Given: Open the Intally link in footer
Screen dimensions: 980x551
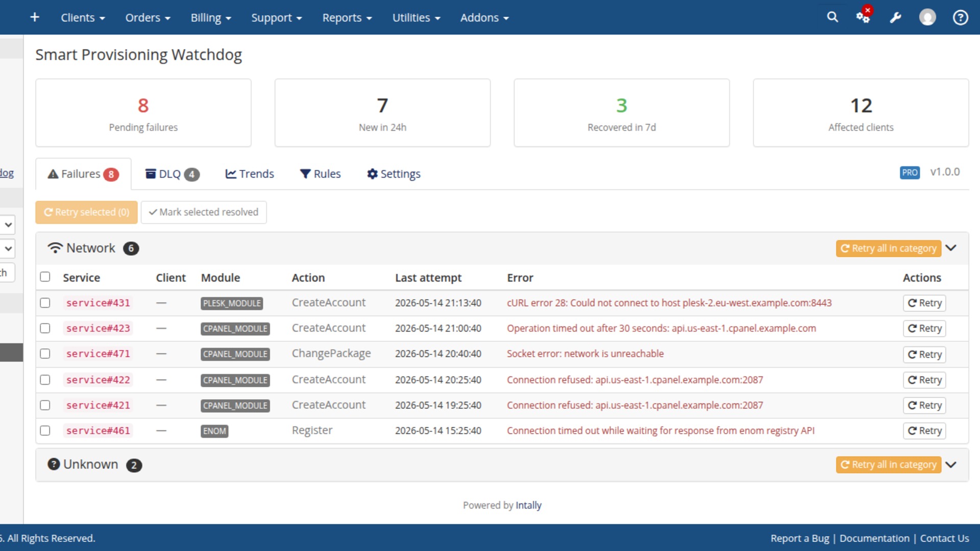Looking at the screenshot, I should [x=528, y=505].
